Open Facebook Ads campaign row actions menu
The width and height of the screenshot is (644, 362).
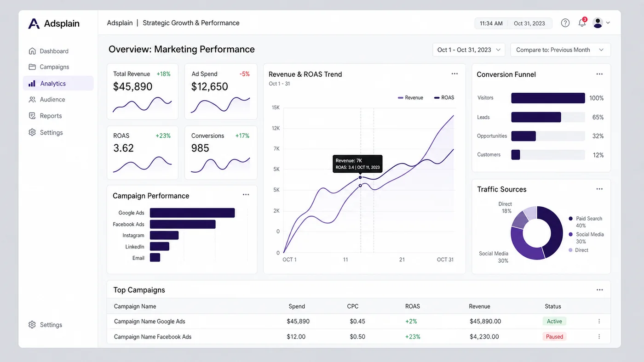click(x=599, y=337)
